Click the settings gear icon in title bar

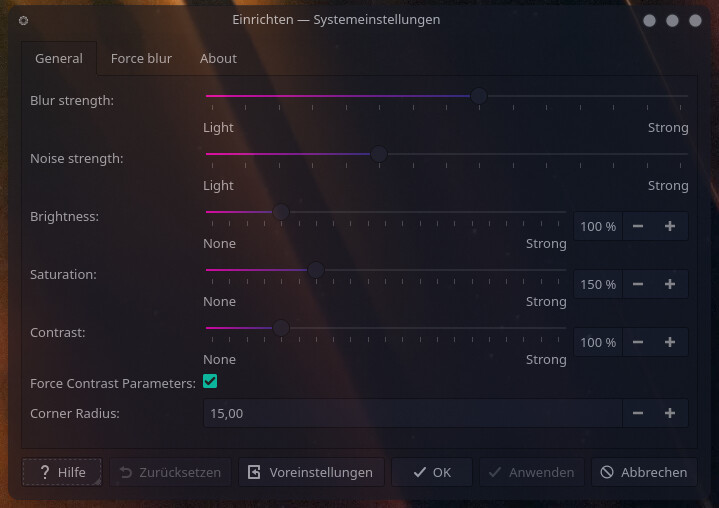pyautogui.click(x=23, y=20)
